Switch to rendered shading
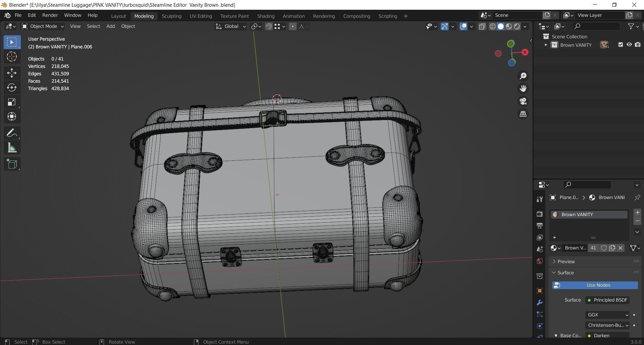This screenshot has width=644, height=345. [517, 27]
